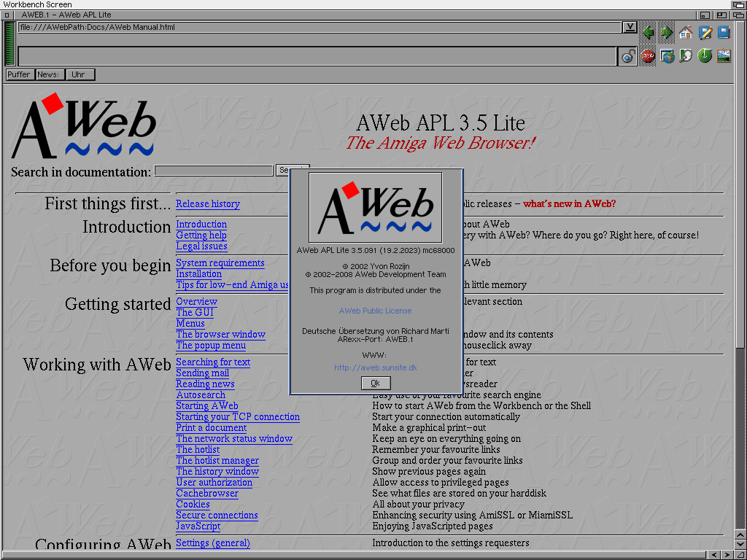Open The hotlist link
Screen dimensions: 747x560
(198, 449)
